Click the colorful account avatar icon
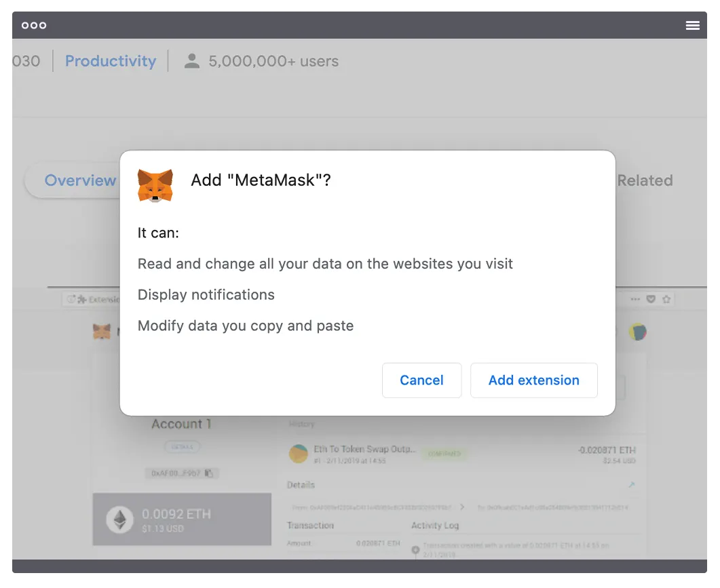 click(x=637, y=332)
